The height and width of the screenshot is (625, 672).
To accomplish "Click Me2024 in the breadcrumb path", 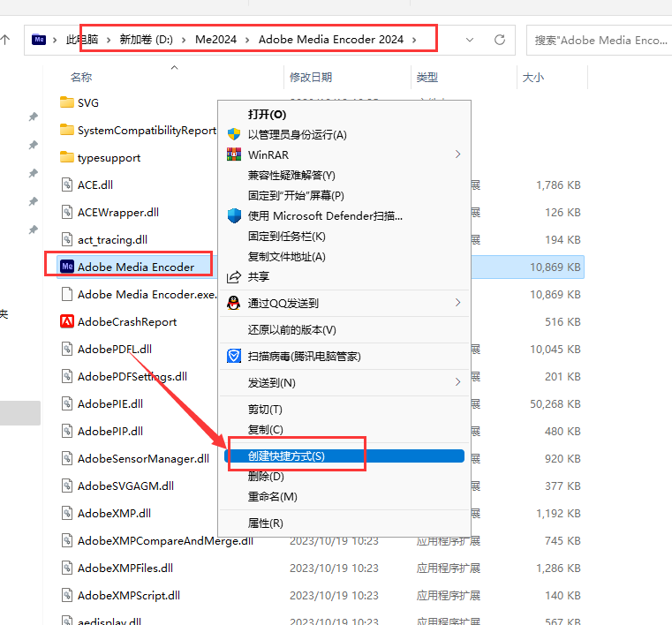I will (x=216, y=40).
